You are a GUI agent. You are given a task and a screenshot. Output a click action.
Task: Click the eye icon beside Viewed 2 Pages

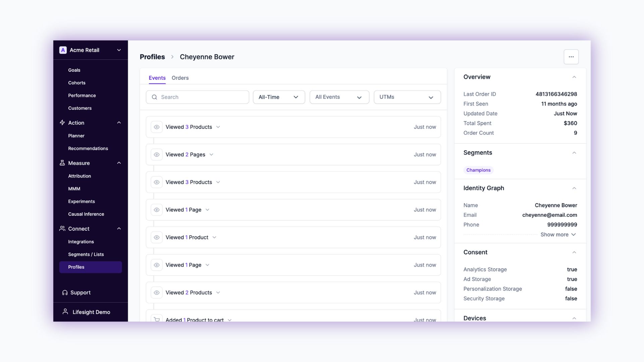pos(157,155)
